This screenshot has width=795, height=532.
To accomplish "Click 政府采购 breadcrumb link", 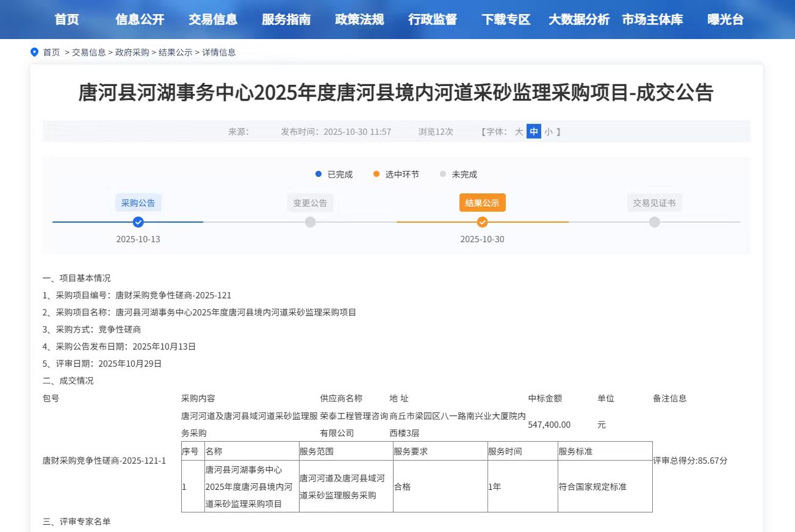I will pos(132,52).
